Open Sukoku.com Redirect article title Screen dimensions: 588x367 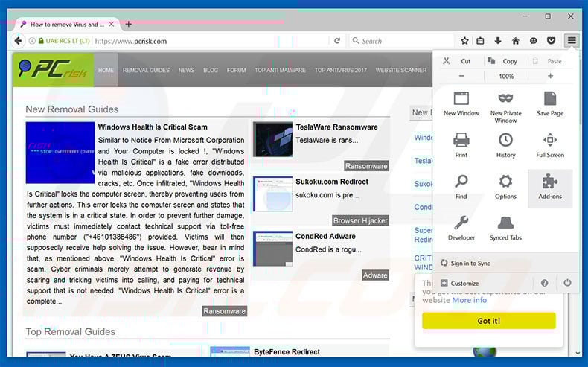click(x=332, y=182)
